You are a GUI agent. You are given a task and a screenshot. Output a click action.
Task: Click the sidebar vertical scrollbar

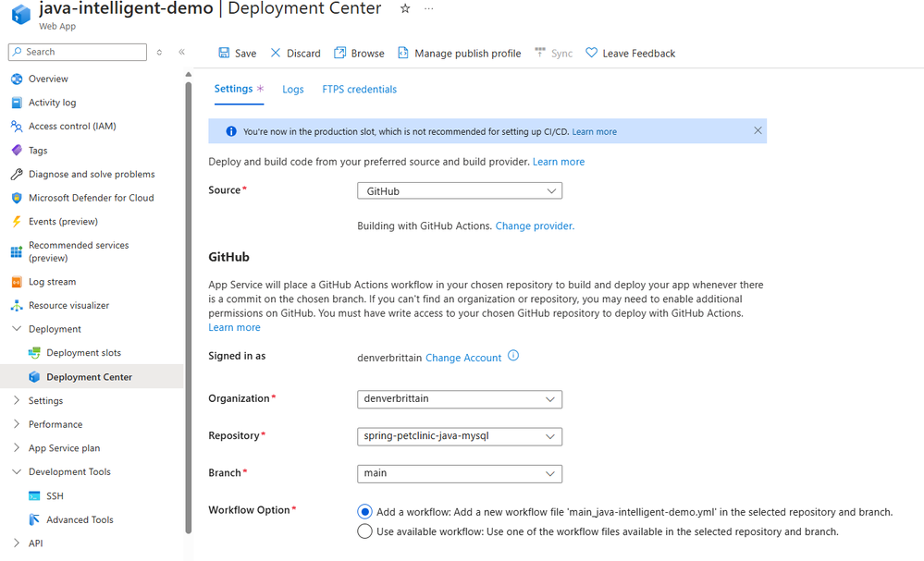click(188, 306)
